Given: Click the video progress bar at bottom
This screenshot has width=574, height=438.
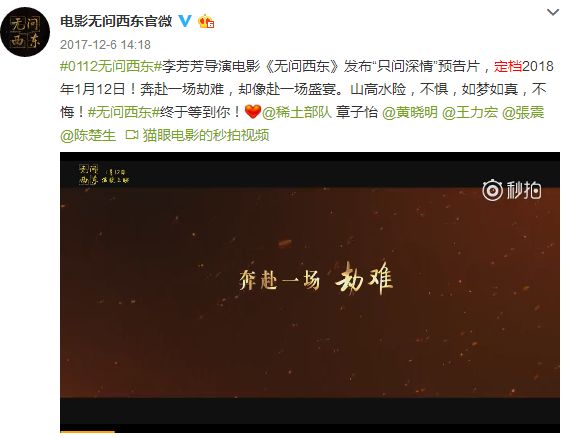Looking at the screenshot, I should (310, 431).
